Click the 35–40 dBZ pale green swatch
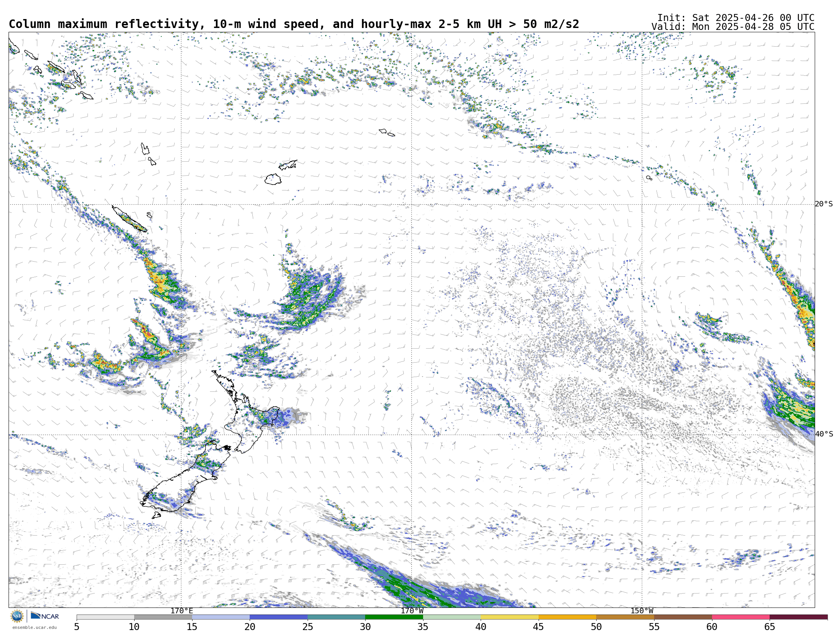The height and width of the screenshot is (632, 840). (x=452, y=617)
